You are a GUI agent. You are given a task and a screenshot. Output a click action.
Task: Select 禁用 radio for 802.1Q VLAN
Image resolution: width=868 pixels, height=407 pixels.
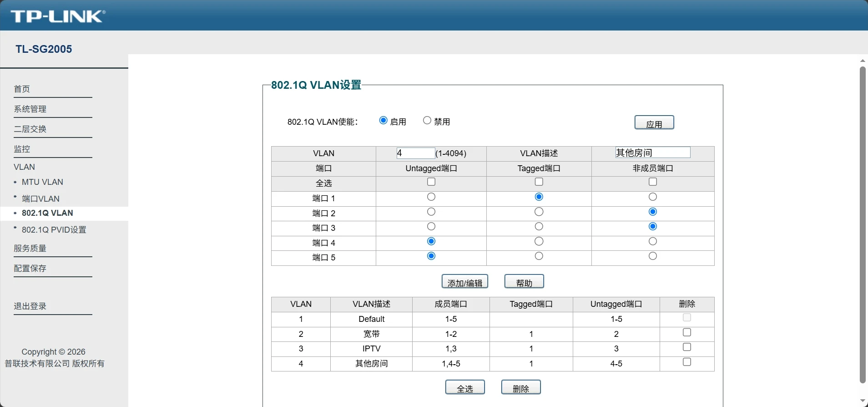pos(427,121)
